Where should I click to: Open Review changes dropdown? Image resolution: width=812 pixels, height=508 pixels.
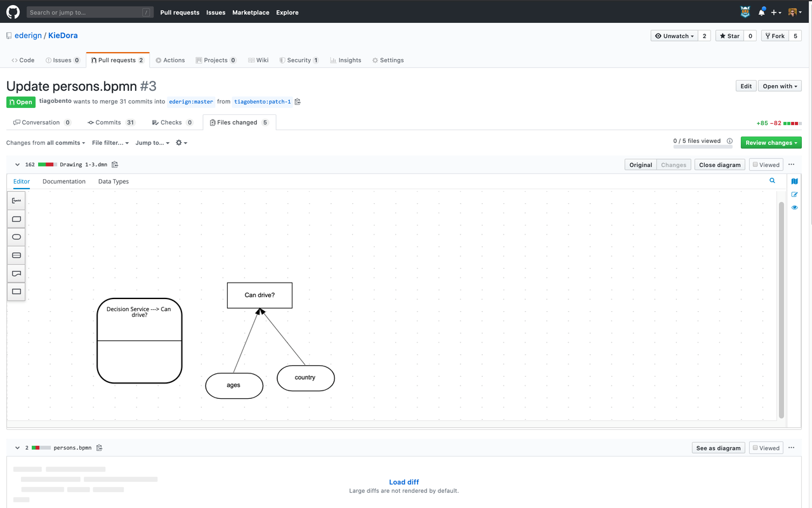(x=771, y=143)
